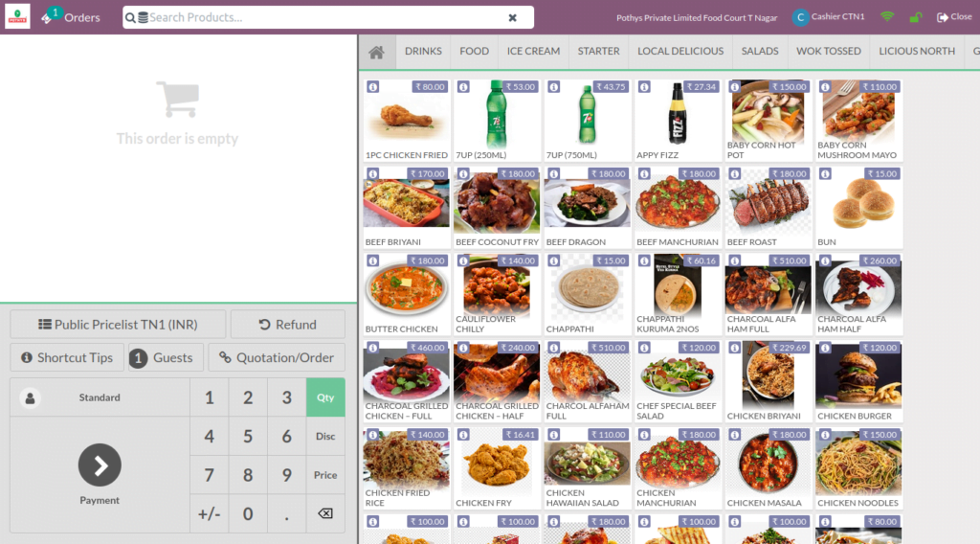
Task: Add Chicken Hawaiian Salad to order
Action: click(x=587, y=468)
